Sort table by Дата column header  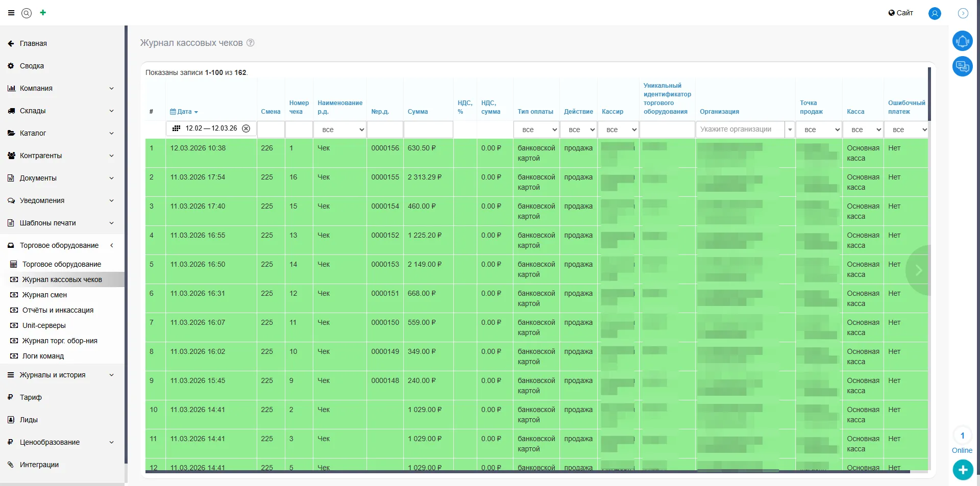pos(184,112)
